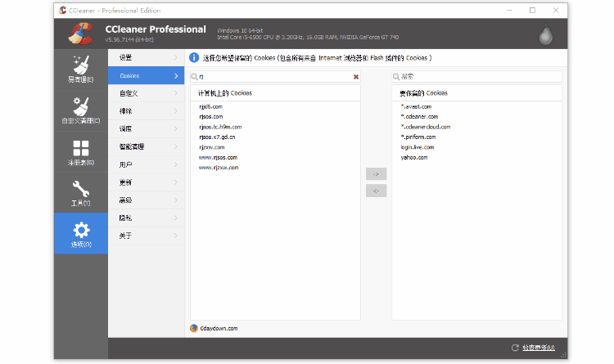Open the Easy Clean (易清理) section
Screen dimensions: 614x364
[81, 70]
